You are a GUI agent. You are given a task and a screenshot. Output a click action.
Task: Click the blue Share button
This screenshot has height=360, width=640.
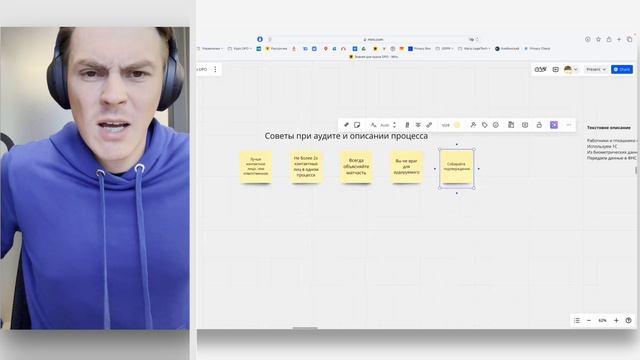point(622,69)
